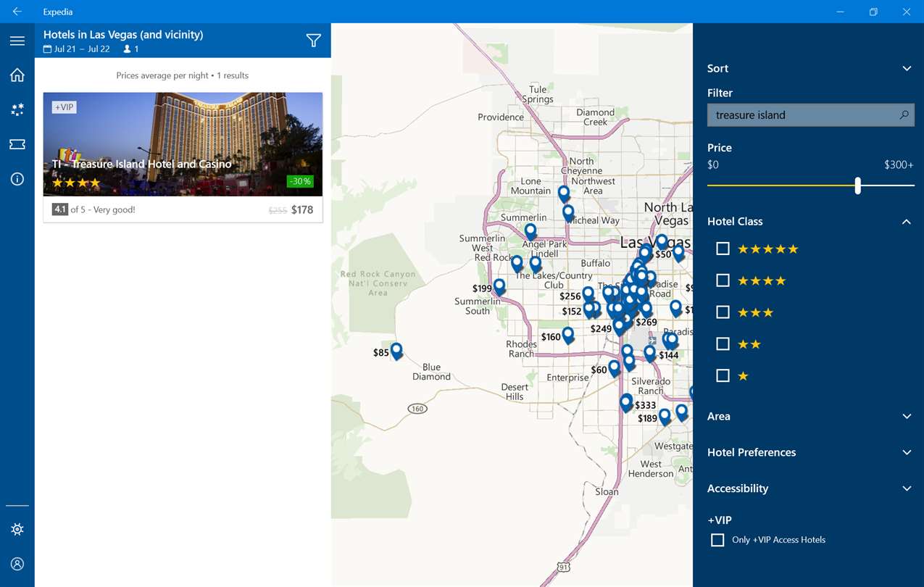Go back using the title bar arrow
Viewport: 924px width, 587px height.
(x=17, y=12)
